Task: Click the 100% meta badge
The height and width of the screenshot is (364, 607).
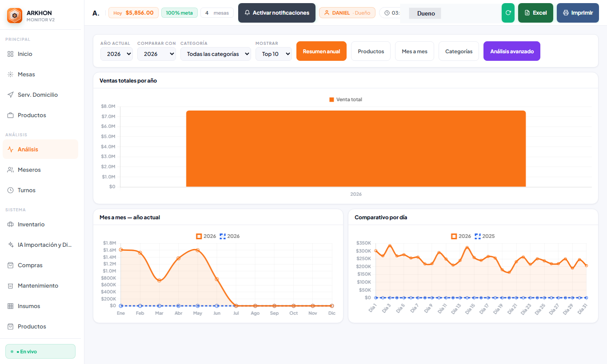Action: (180, 13)
